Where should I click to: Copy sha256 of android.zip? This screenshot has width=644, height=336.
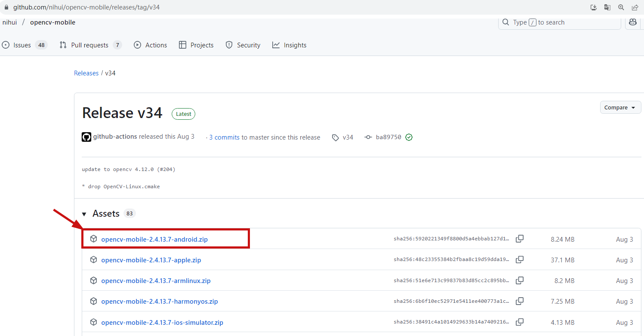[520, 239]
